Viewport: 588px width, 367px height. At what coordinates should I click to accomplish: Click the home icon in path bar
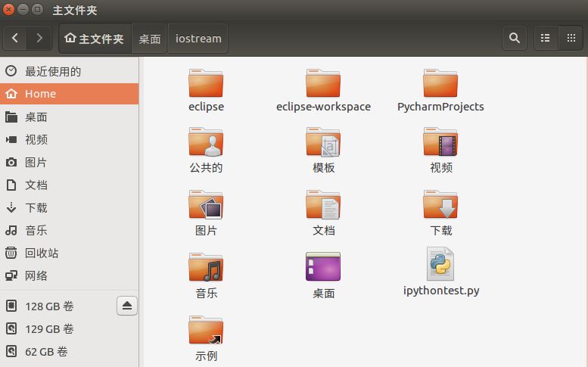click(x=70, y=38)
